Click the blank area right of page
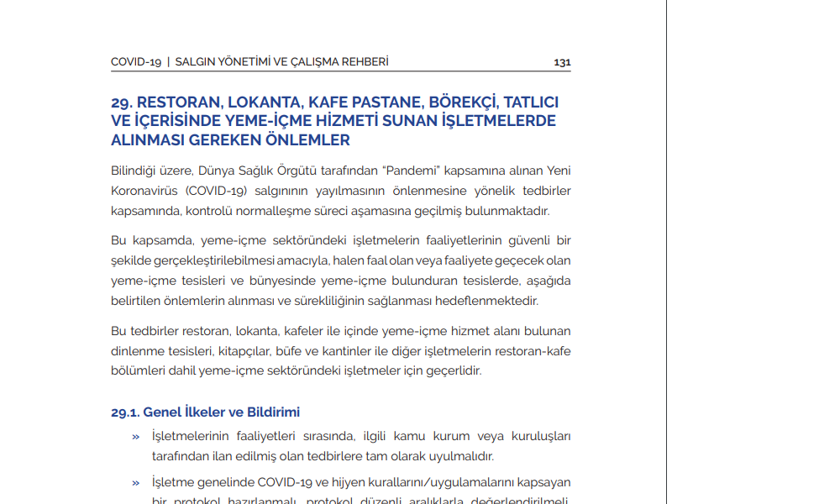Viewport: 840px width, 504px height. (x=752, y=252)
